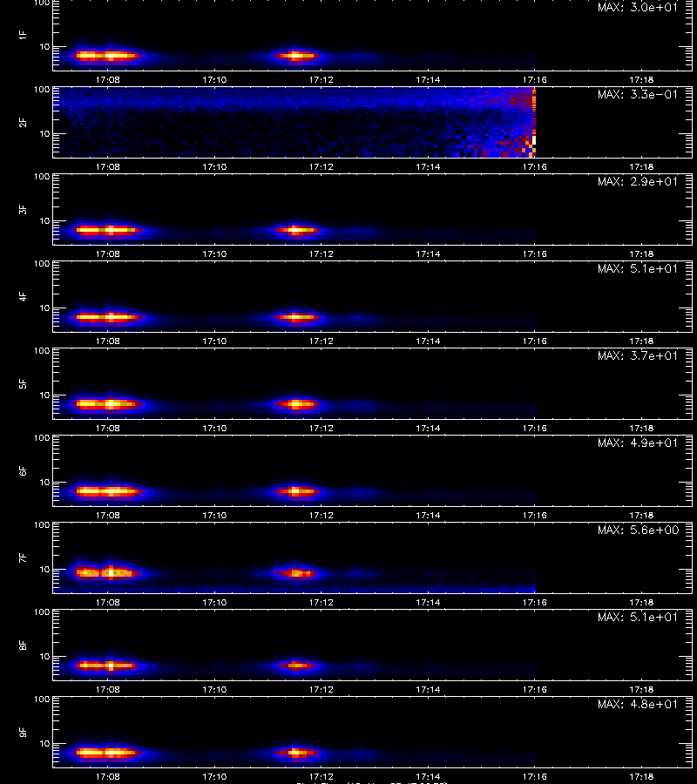
Task: Click the 17:08 tick label under panel 1F
Action: [108, 79]
